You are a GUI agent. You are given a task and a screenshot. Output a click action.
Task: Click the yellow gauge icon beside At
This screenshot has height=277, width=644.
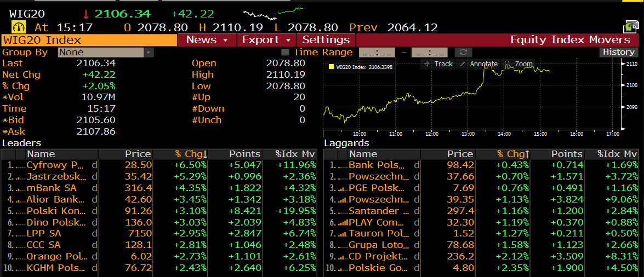tap(19, 27)
